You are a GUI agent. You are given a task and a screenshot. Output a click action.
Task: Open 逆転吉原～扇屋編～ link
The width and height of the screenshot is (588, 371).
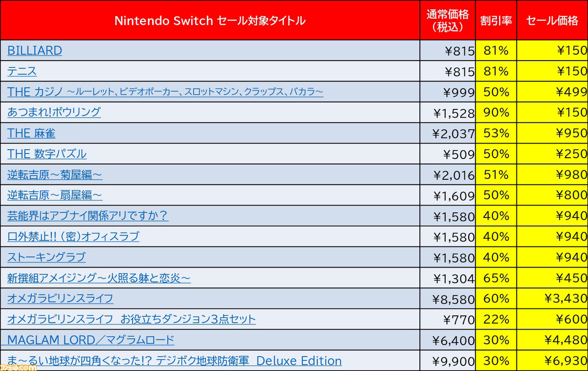[55, 195]
